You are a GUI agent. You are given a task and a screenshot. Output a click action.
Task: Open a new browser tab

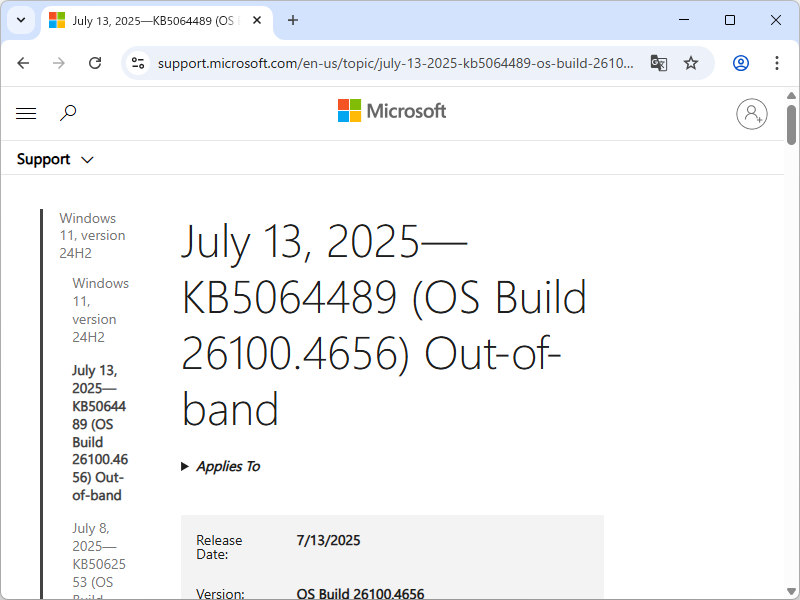click(293, 20)
